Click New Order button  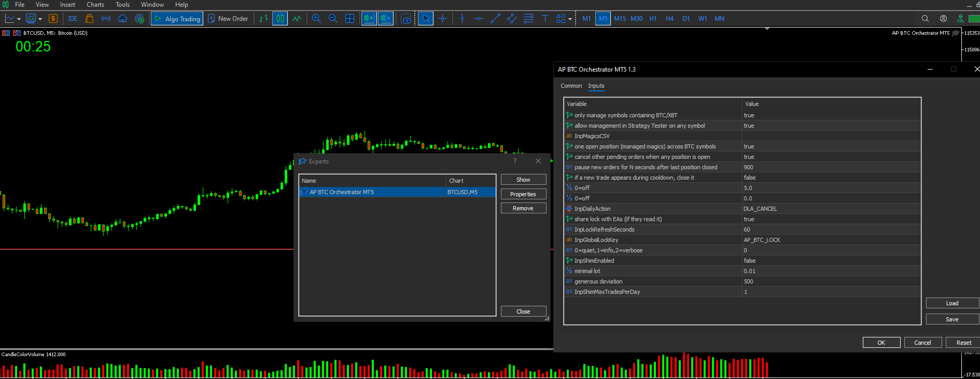228,19
